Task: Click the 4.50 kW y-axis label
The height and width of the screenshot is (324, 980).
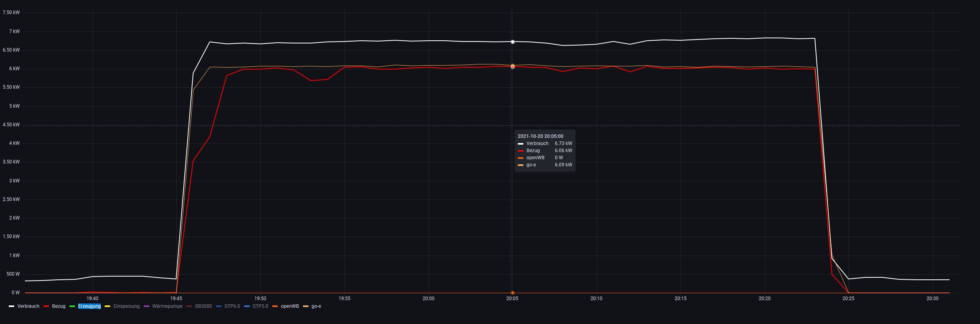Action: click(x=11, y=125)
